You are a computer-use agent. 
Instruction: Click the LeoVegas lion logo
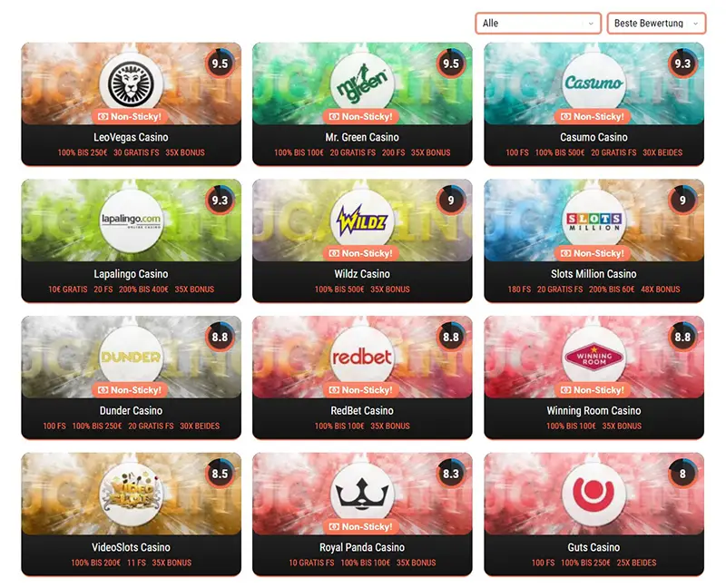131,83
